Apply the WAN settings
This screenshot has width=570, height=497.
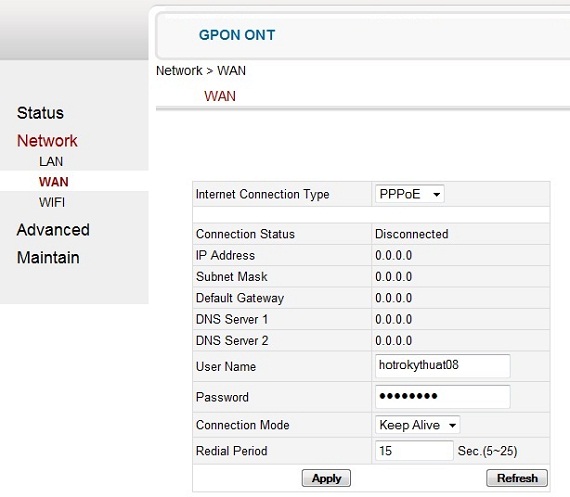[326, 478]
